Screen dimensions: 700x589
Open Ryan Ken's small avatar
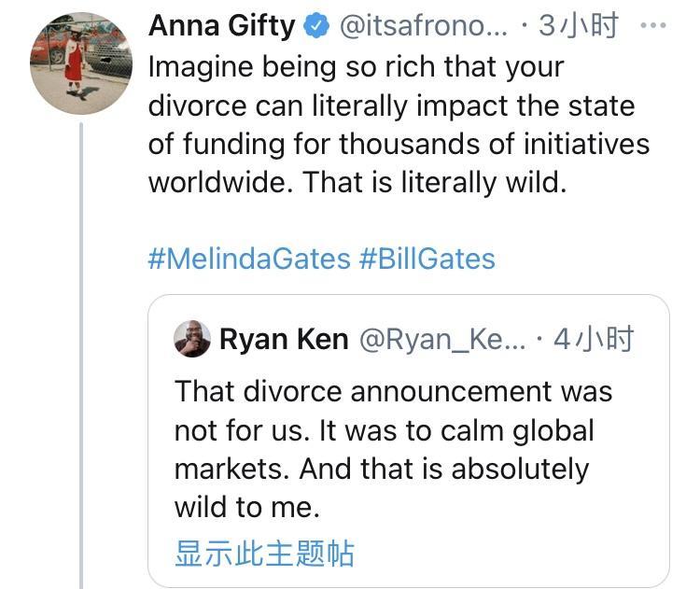pos(192,339)
